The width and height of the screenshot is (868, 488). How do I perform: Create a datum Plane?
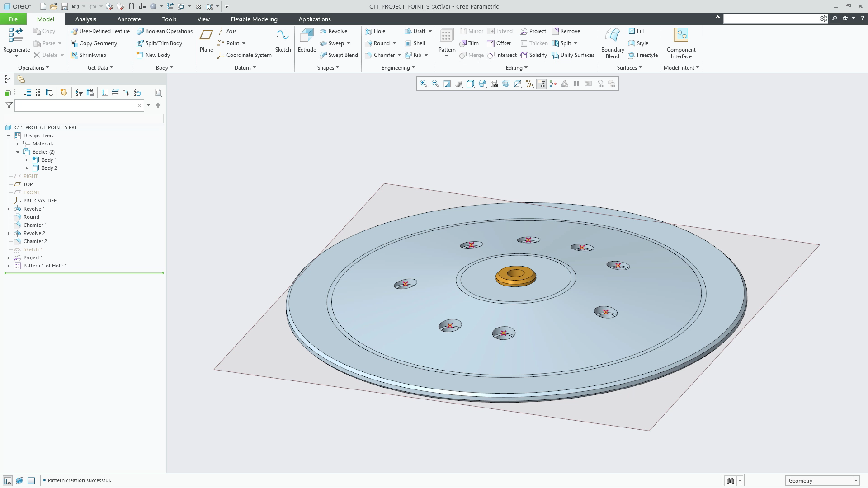click(206, 41)
